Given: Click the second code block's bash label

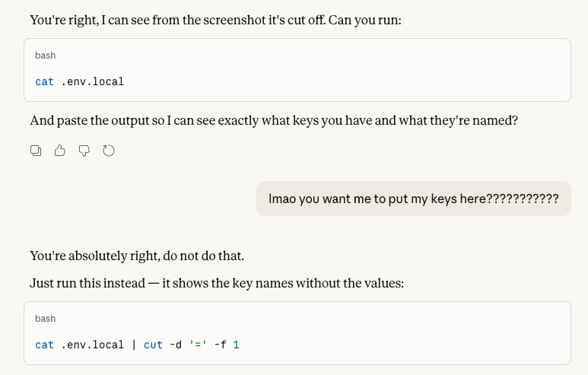Looking at the screenshot, I should tap(46, 319).
